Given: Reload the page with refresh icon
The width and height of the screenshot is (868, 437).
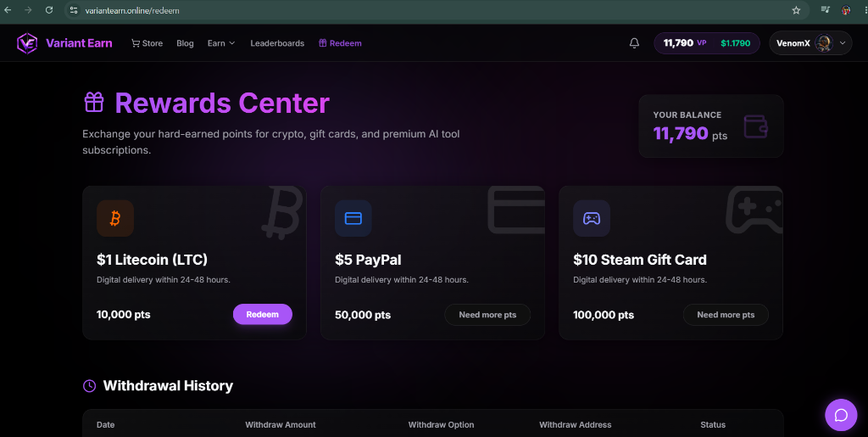Looking at the screenshot, I should [49, 10].
